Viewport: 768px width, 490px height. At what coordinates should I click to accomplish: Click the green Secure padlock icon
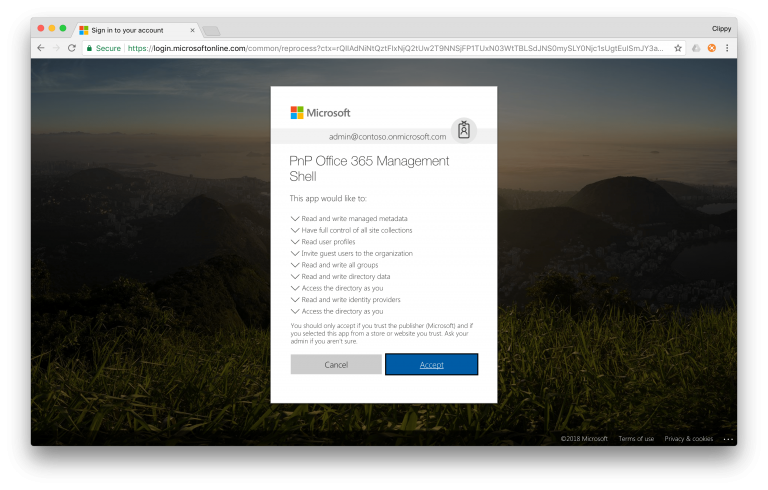[x=89, y=48]
